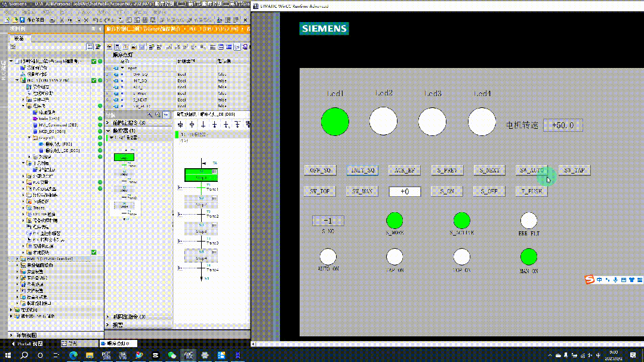The width and height of the screenshot is (644, 362).
Task: Click the zoom magnifier icon above the Graph editor
Action: click(150, 115)
